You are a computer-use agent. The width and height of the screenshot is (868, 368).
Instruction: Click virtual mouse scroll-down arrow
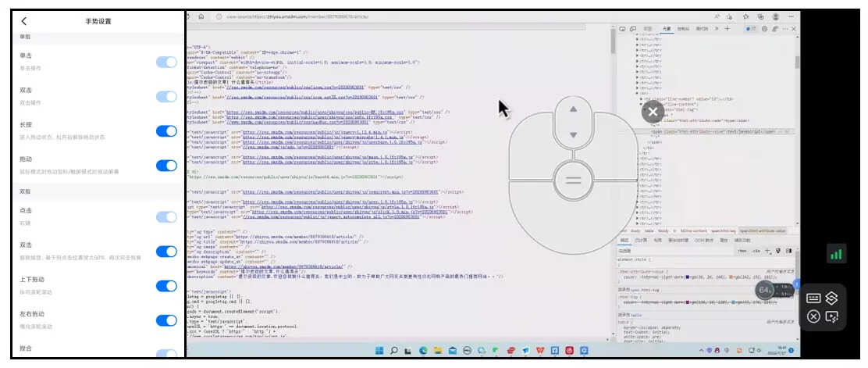click(574, 134)
